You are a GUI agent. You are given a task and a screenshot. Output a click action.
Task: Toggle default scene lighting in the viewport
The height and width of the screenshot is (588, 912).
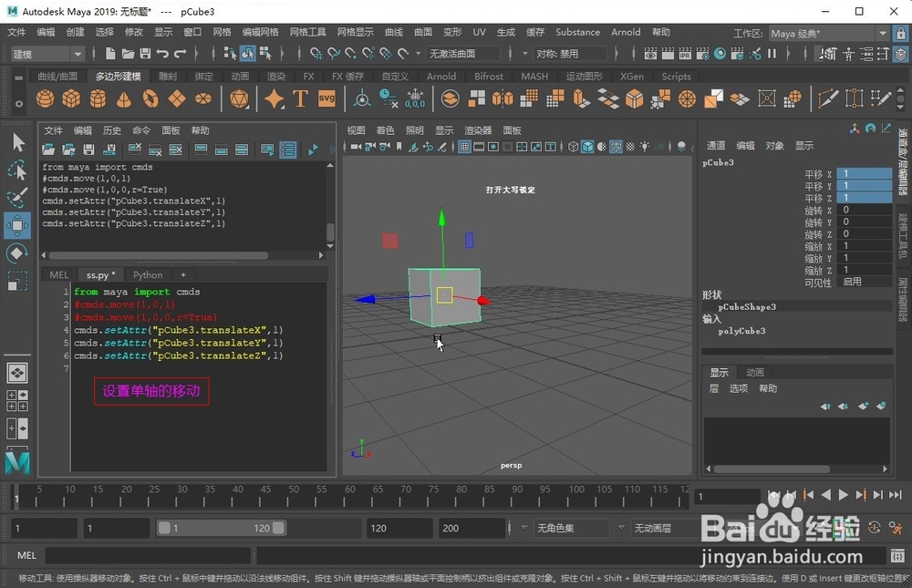(645, 145)
